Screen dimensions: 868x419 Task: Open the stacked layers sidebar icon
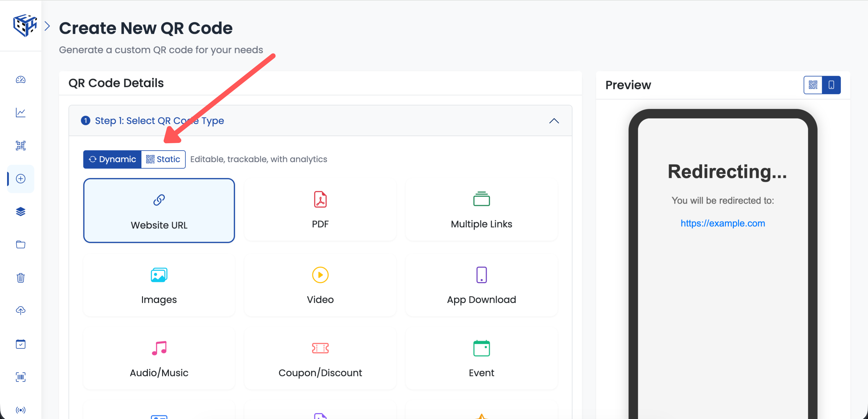click(20, 212)
